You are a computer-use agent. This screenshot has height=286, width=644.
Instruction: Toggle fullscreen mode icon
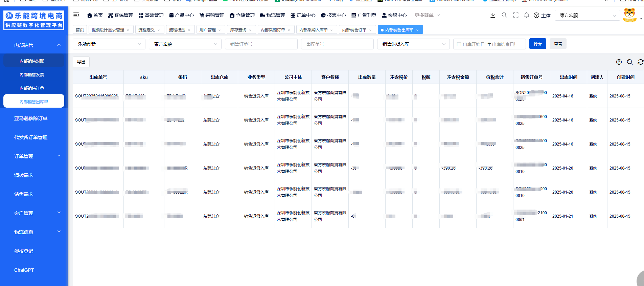pos(516,15)
